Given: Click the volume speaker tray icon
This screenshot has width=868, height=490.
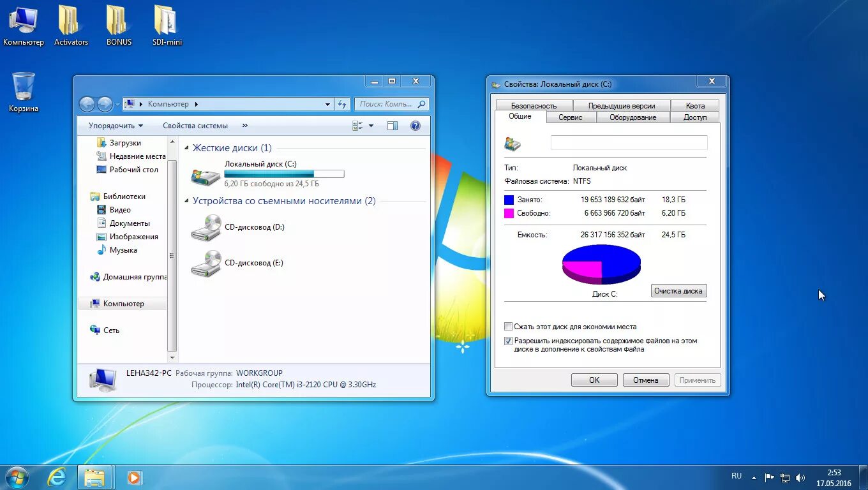Looking at the screenshot, I should pos(800,477).
